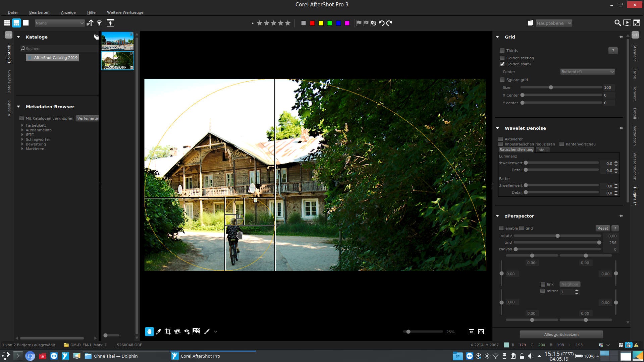Open the magnifier search tool
The height and width of the screenshot is (362, 644).
point(618,23)
